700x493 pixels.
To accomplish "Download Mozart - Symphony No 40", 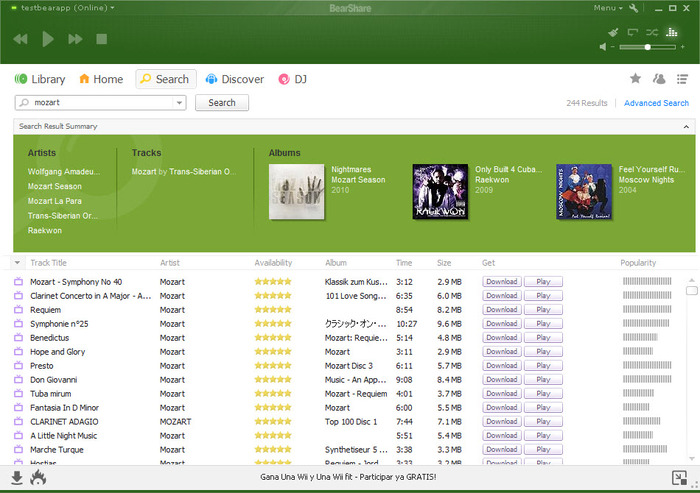I will click(502, 282).
